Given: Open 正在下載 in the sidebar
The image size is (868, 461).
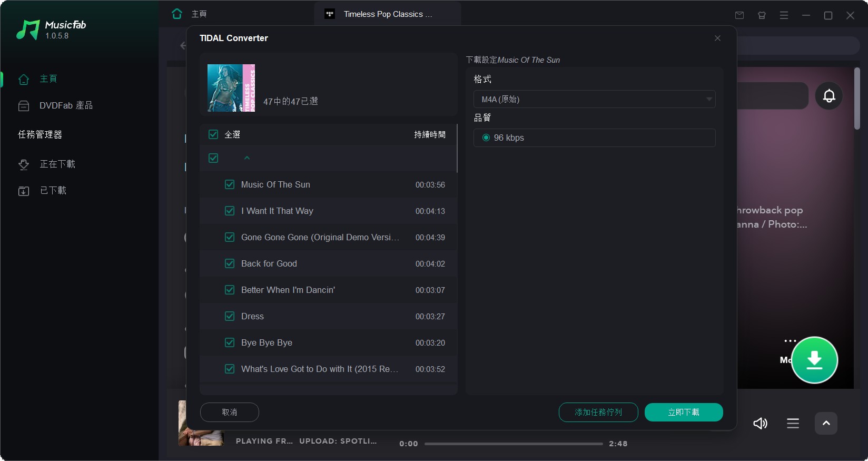Looking at the screenshot, I should coord(57,164).
